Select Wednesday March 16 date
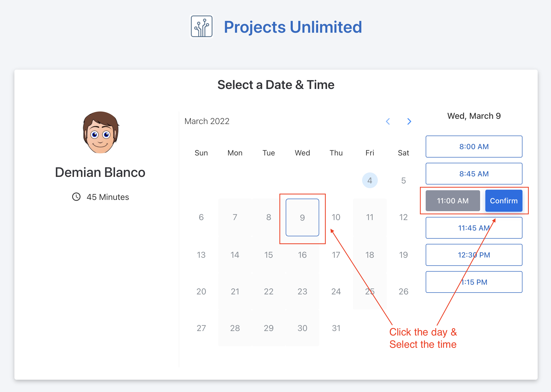 coord(302,255)
